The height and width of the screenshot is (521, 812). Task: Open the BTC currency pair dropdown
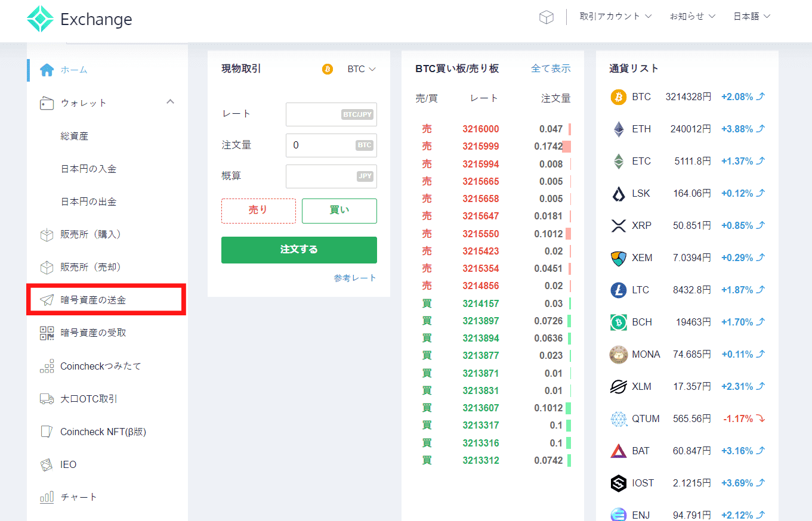coord(362,69)
